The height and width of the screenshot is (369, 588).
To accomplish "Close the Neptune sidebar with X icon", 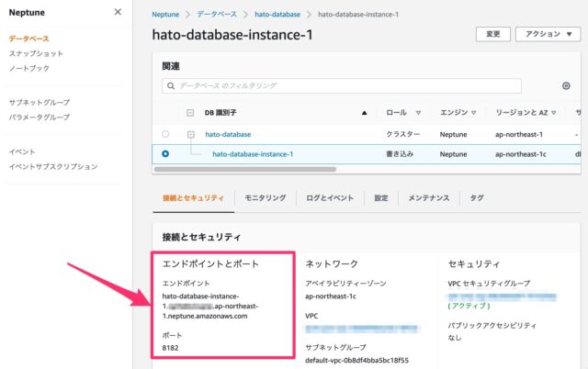I will [118, 12].
